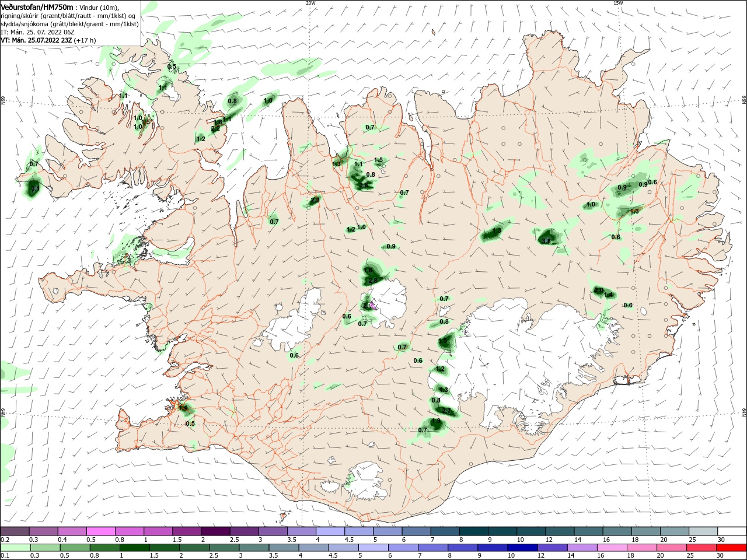Select the snow scale swatch for 0.2–0.3

tap(15, 531)
